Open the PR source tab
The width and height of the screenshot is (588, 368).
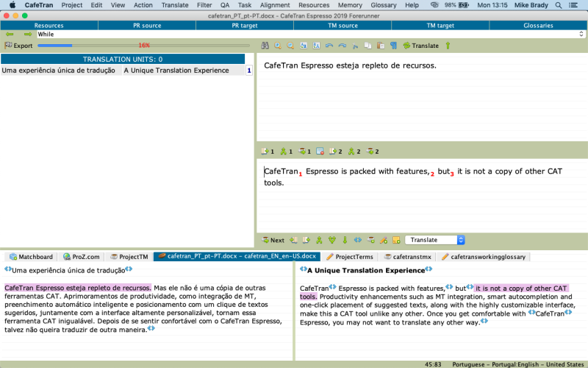[x=147, y=26]
